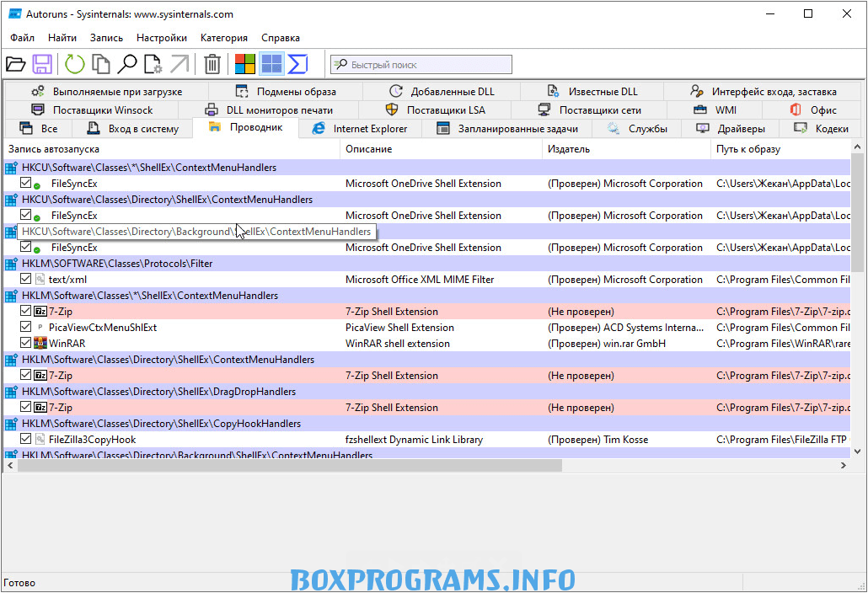Click the magnifier Find toolbar icon
The width and height of the screenshot is (868, 593).
[x=126, y=64]
